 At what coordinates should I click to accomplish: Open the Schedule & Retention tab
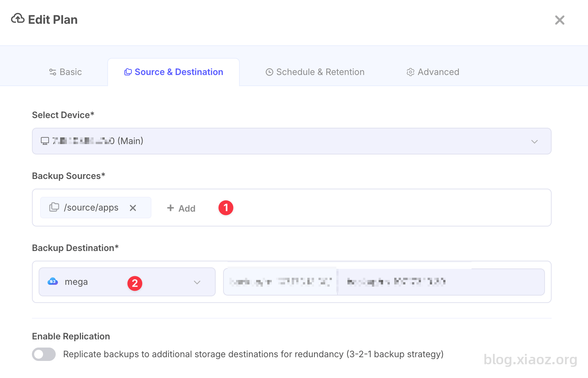315,72
